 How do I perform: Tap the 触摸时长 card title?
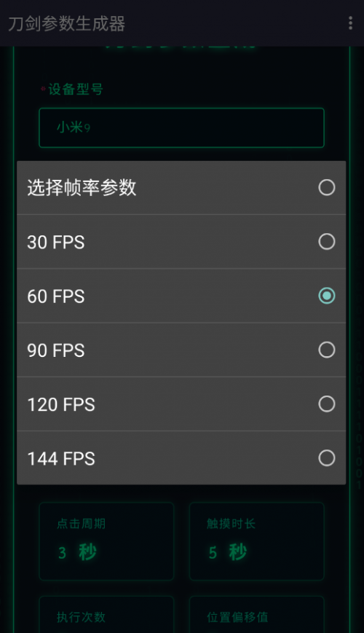[232, 524]
